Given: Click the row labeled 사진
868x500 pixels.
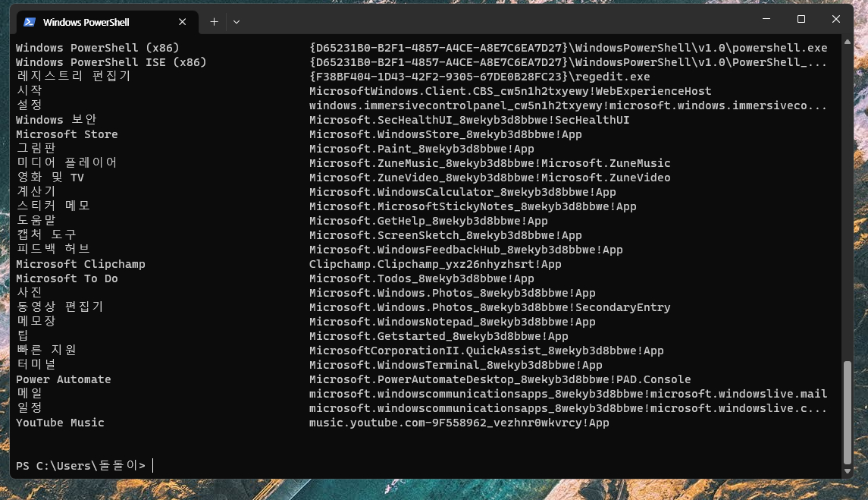Looking at the screenshot, I should coord(30,293).
